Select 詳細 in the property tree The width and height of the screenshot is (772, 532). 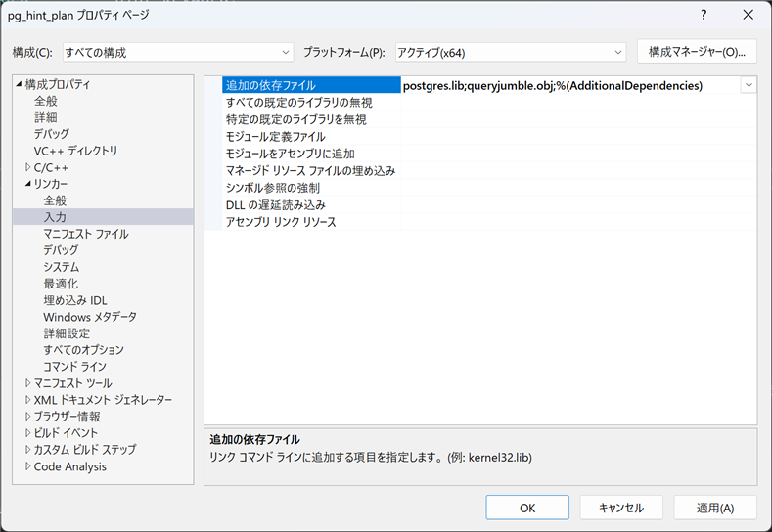click(46, 117)
